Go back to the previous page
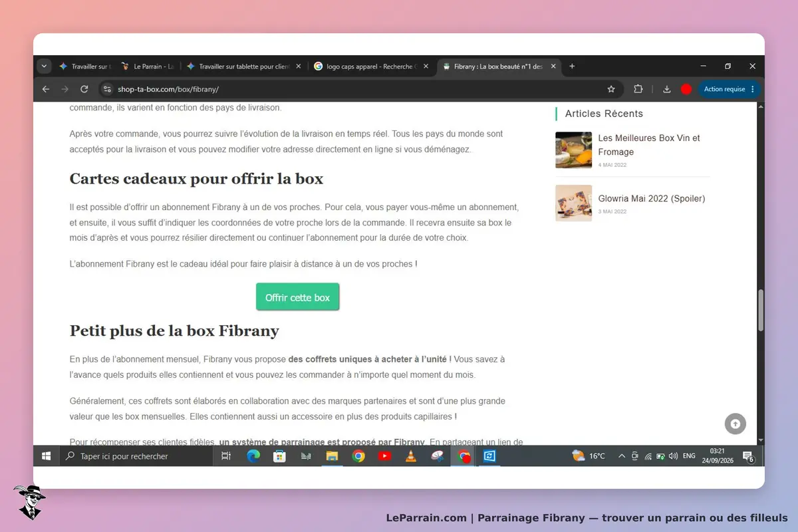The image size is (798, 532). pyautogui.click(x=45, y=89)
